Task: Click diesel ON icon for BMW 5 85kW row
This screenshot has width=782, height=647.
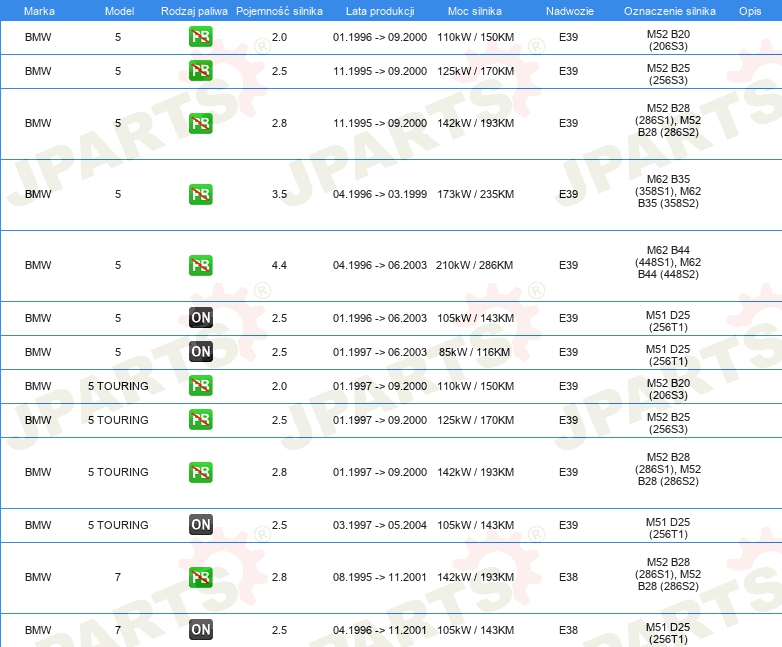Action: [x=201, y=352]
